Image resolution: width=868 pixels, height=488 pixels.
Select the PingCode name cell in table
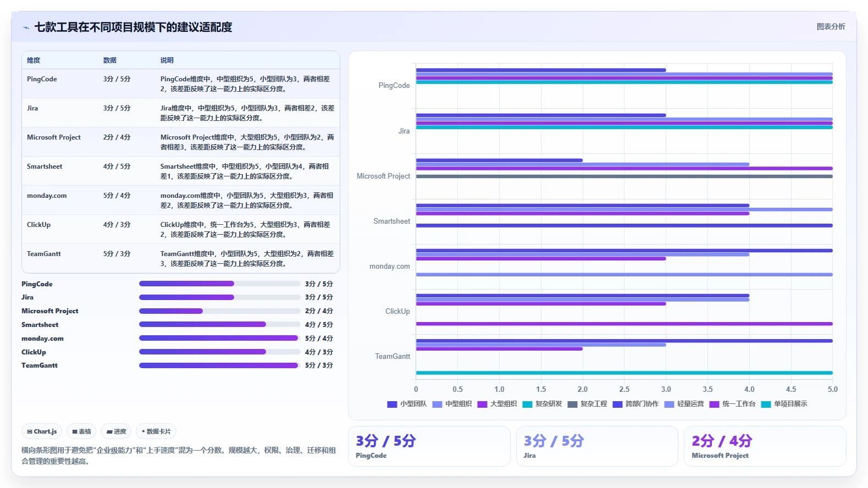(x=42, y=79)
